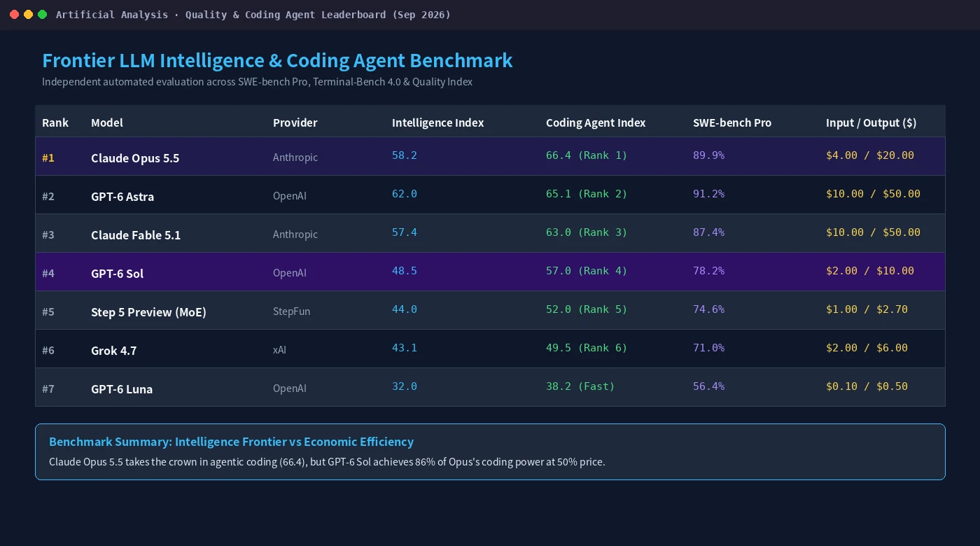Click the '48.5' intelligence index value

pos(405,271)
